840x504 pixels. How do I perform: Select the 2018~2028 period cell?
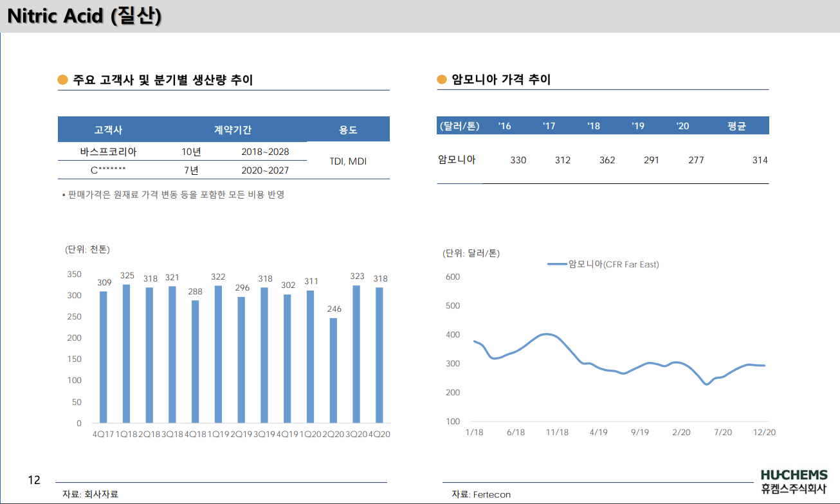265,152
